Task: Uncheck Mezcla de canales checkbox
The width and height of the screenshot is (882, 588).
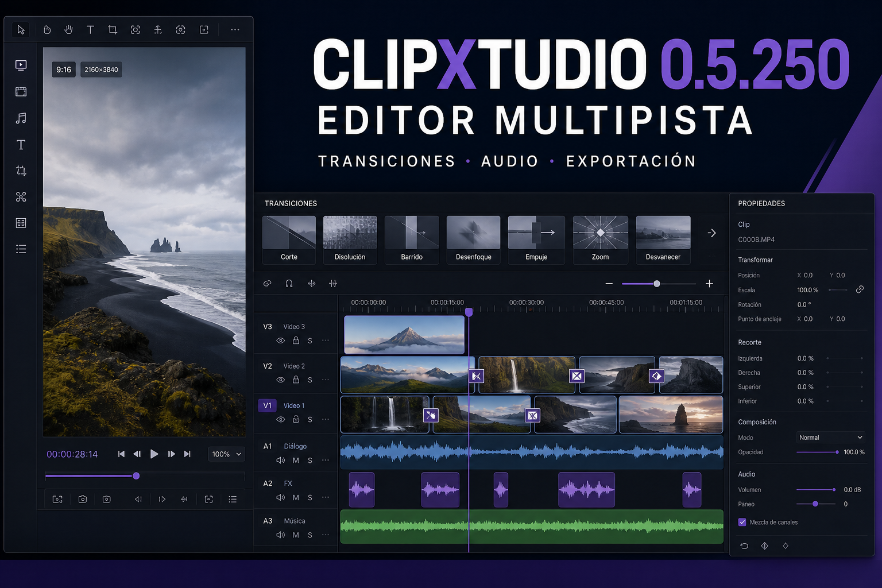Action: coord(742,523)
